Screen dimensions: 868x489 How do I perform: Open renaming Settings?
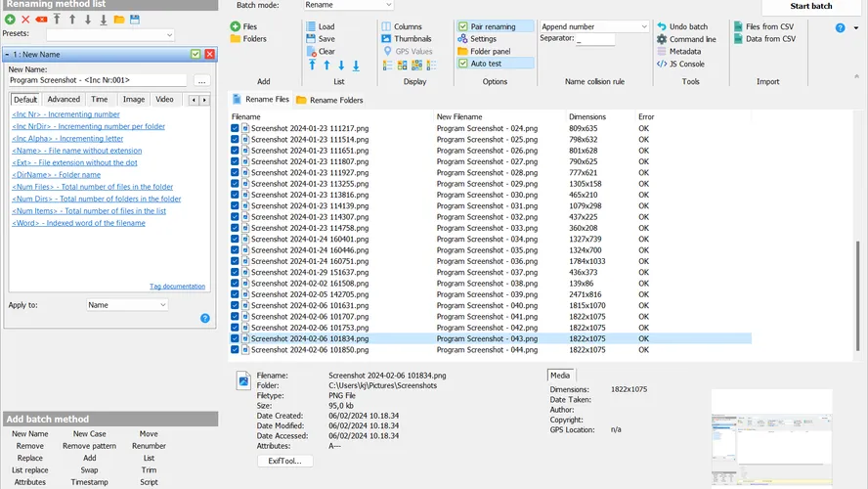coord(477,39)
